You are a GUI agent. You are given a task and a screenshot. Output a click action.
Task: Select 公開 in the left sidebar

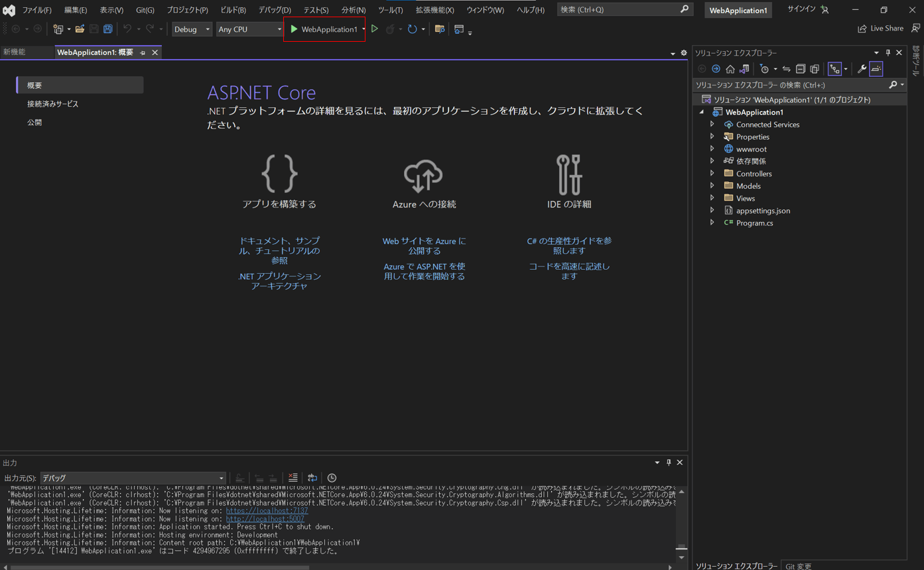pos(34,123)
